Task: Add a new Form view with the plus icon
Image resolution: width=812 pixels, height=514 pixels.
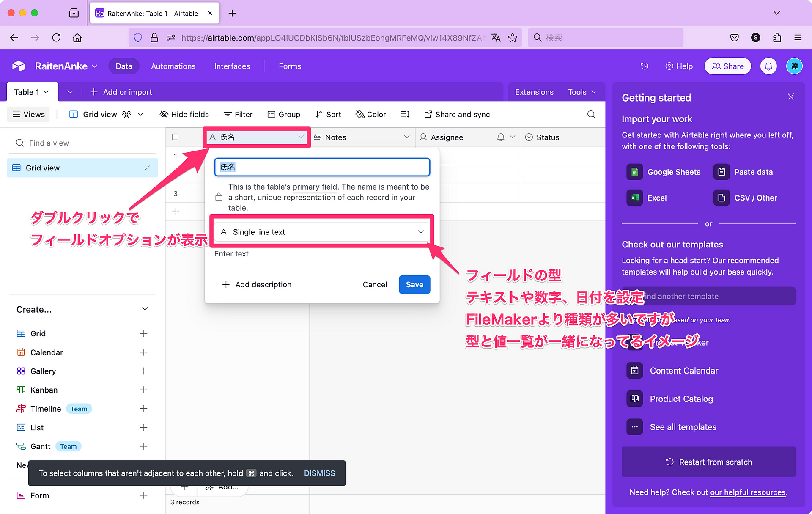Action: pos(144,495)
